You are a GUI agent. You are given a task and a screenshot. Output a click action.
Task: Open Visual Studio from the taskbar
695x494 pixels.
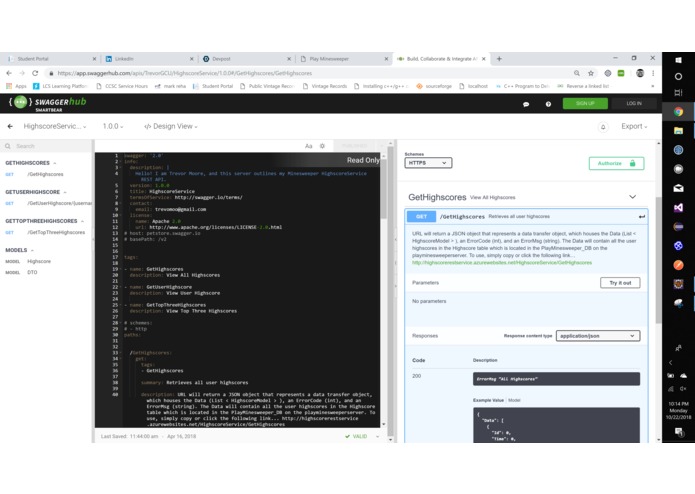678,207
